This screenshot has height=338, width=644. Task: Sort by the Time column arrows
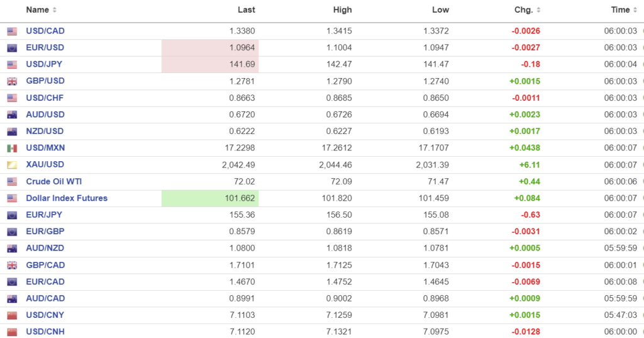[635, 10]
